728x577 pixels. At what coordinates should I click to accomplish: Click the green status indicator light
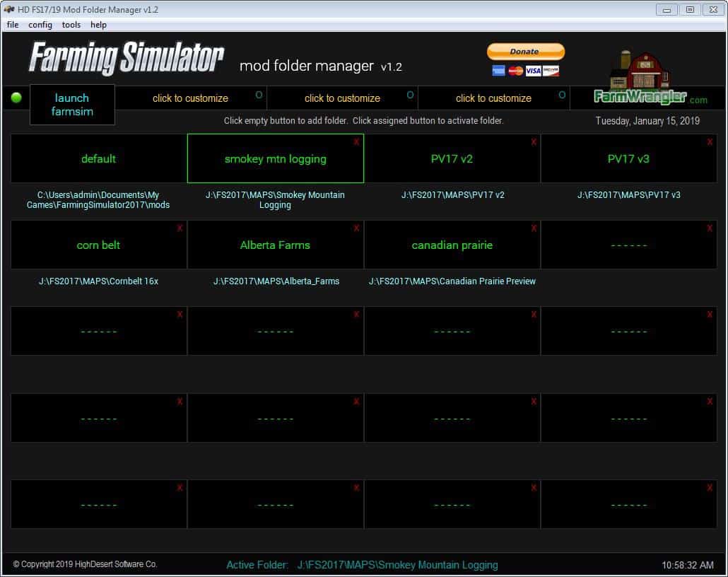point(16,98)
